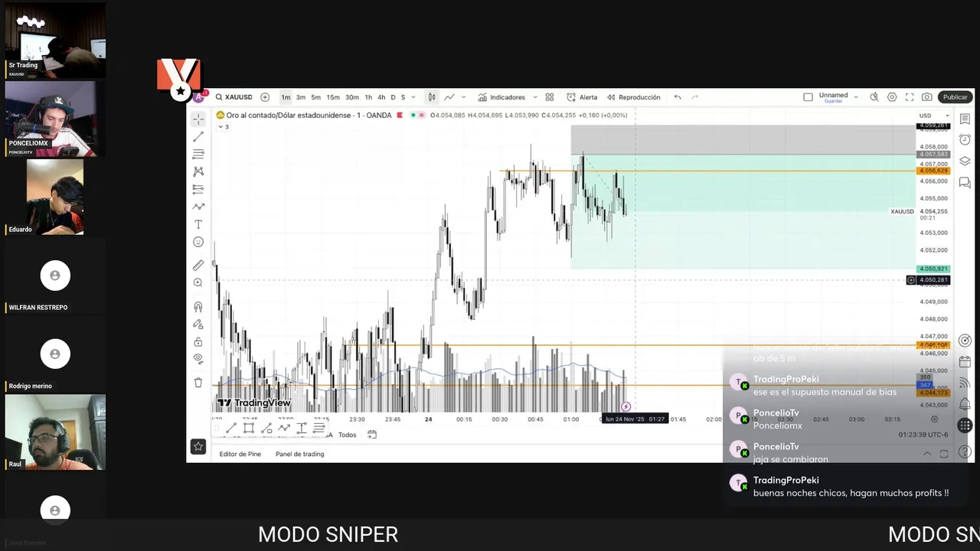Select the 1h timeframe
The width and height of the screenshot is (980, 551).
pos(368,97)
